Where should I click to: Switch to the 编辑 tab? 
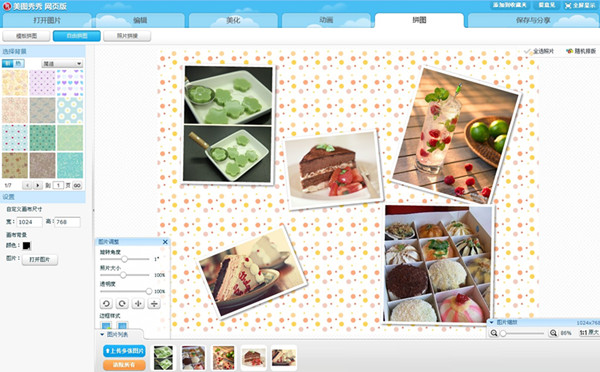[140, 20]
